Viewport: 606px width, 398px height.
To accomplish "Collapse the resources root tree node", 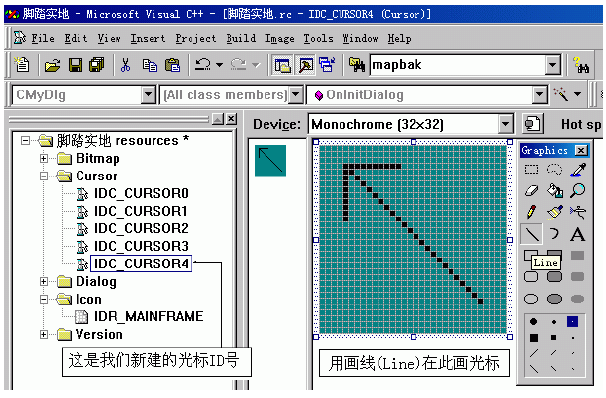I will tap(25, 141).
